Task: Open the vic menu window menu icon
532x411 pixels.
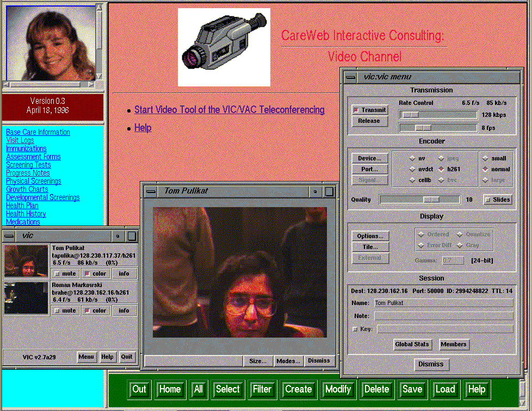Action: pyautogui.click(x=351, y=77)
